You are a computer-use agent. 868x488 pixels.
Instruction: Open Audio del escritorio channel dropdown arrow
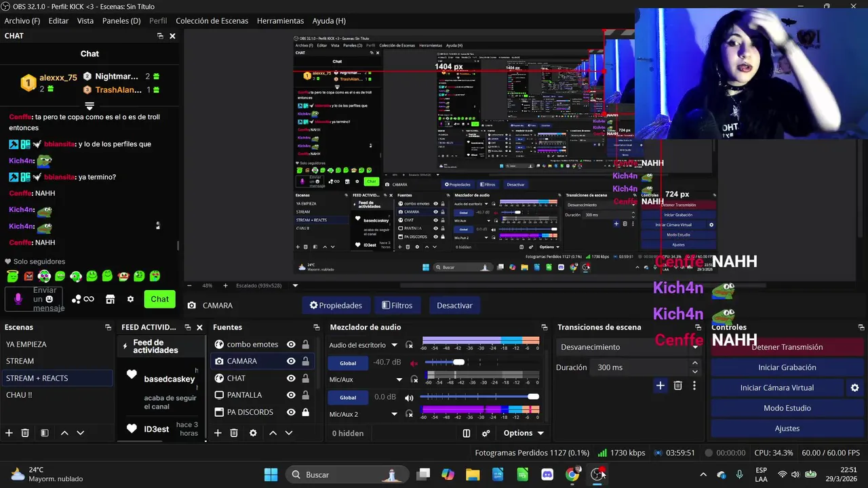[x=394, y=345]
